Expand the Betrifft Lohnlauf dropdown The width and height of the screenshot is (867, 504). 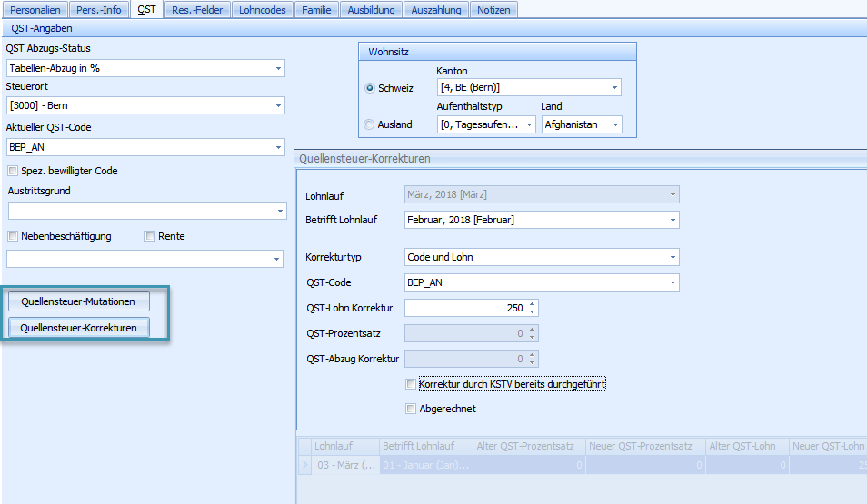[672, 220]
